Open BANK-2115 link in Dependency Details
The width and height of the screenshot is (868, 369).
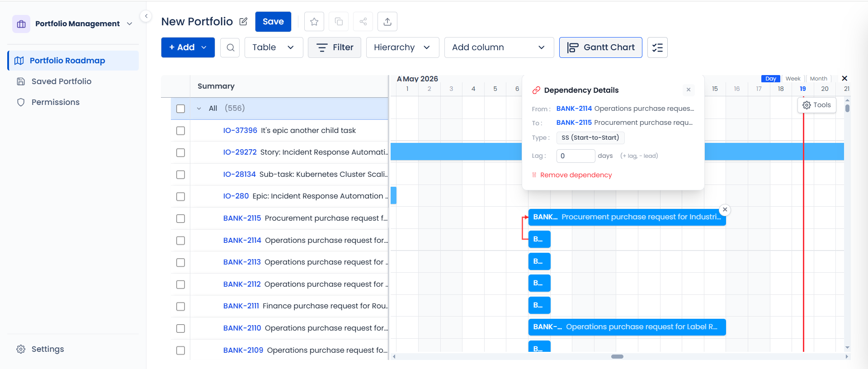tap(574, 123)
